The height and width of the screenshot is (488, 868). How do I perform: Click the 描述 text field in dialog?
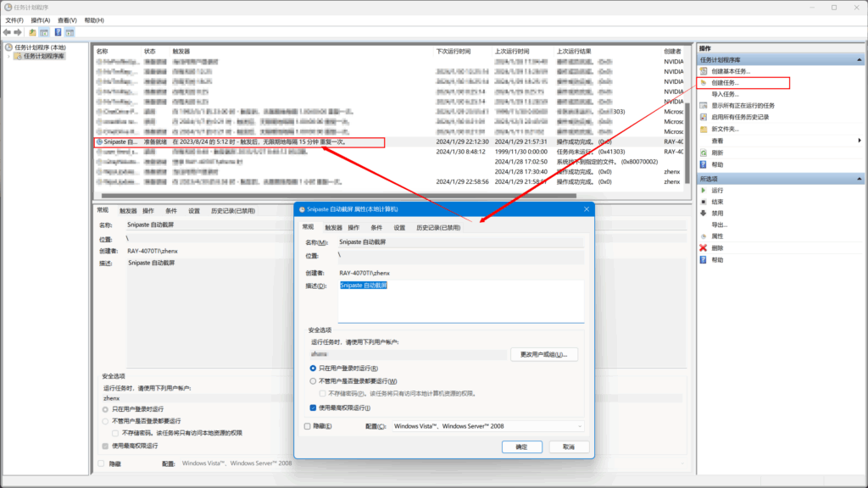tap(460, 301)
